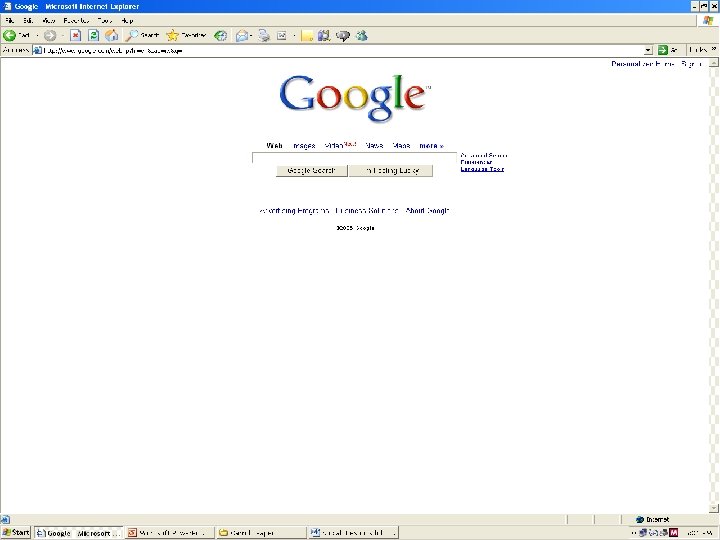Switch to the Word document taskbar button
The height and width of the screenshot is (540, 720).
tap(353, 533)
